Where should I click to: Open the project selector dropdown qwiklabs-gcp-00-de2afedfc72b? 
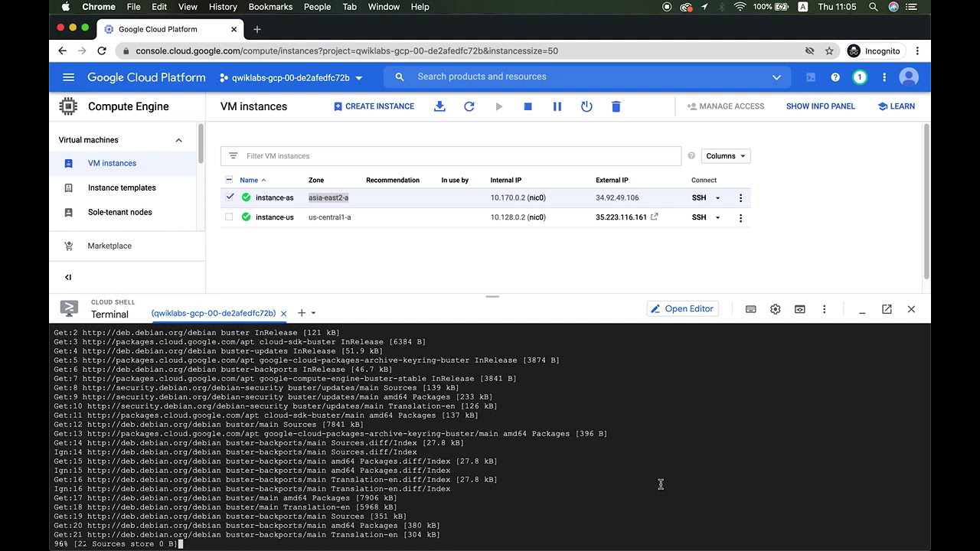coord(291,77)
